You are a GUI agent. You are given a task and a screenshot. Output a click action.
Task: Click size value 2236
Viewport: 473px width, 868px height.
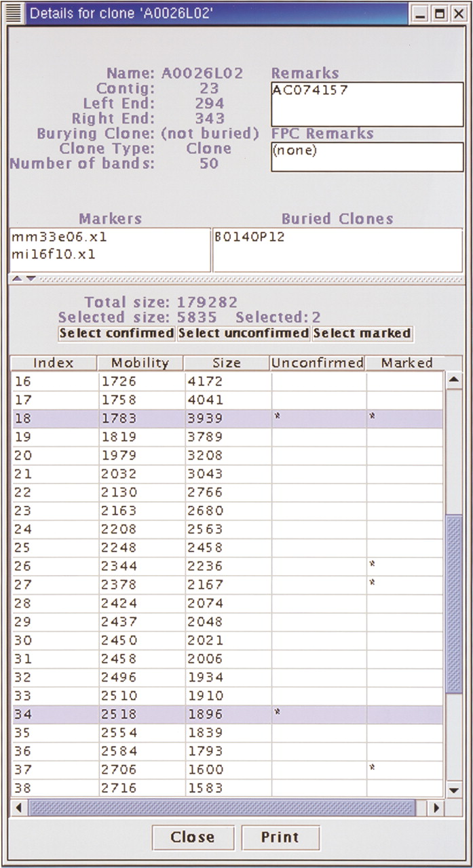tap(205, 566)
